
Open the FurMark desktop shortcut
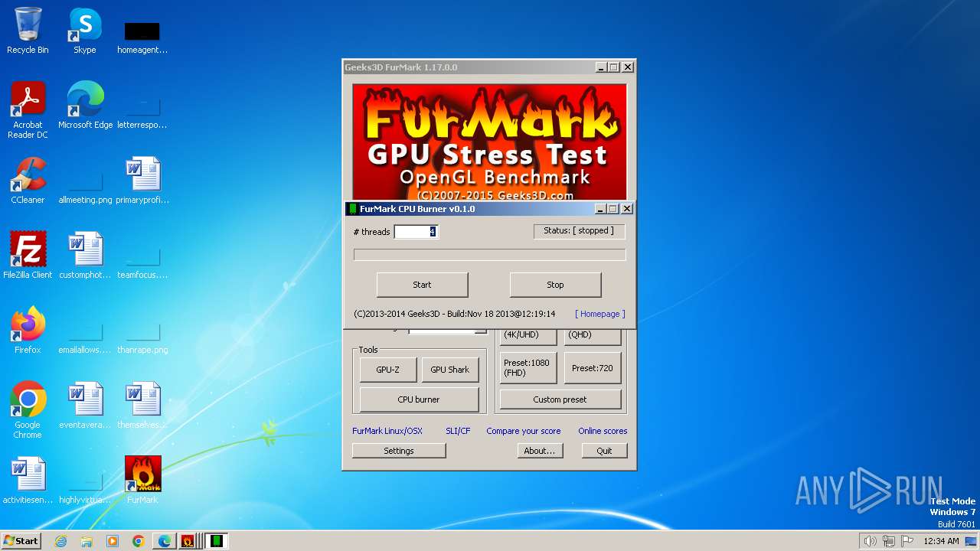tap(142, 481)
